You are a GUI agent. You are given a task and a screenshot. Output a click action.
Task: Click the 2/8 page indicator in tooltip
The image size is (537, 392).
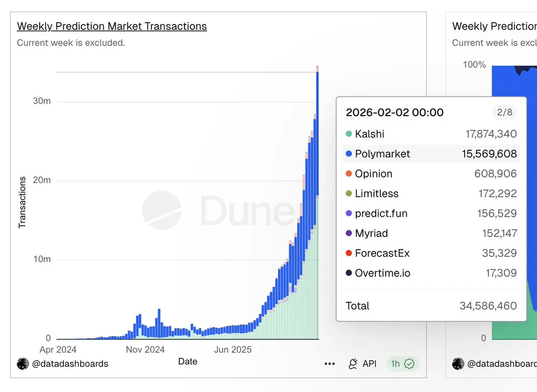pos(505,112)
